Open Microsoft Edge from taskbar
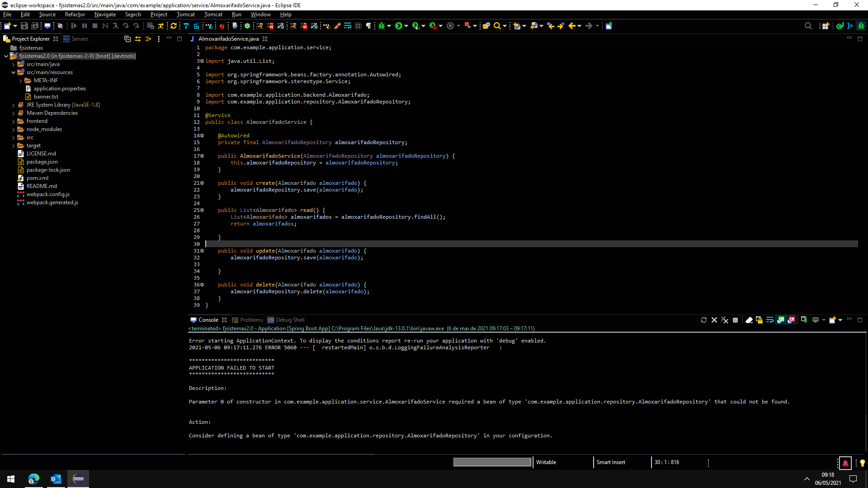Viewport: 868px width, 488px height. pyautogui.click(x=34, y=479)
